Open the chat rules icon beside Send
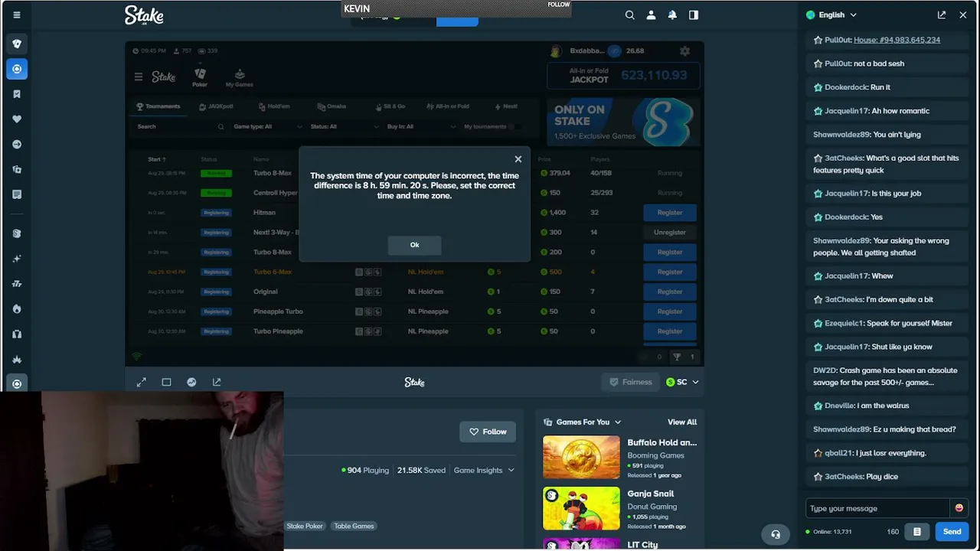 (x=917, y=532)
